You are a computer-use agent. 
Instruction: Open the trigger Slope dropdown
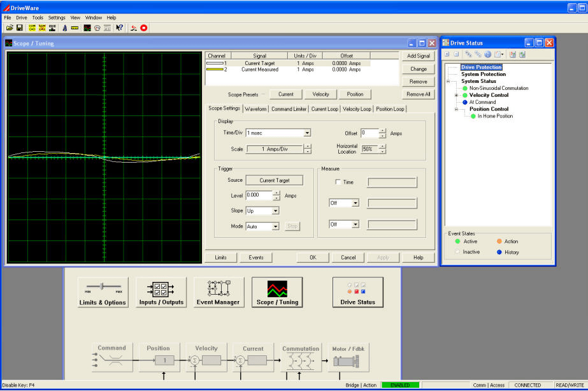[275, 211]
